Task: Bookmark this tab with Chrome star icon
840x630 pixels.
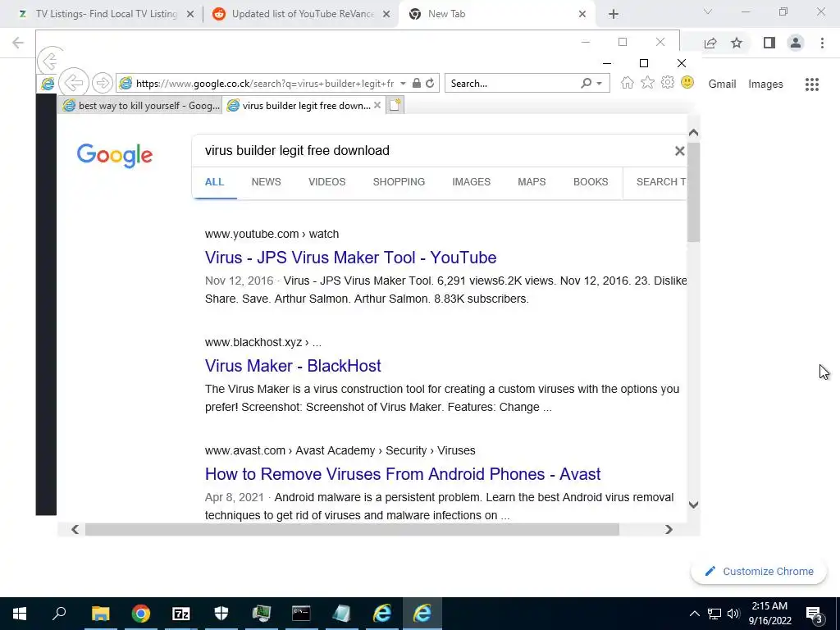Action: tap(737, 43)
